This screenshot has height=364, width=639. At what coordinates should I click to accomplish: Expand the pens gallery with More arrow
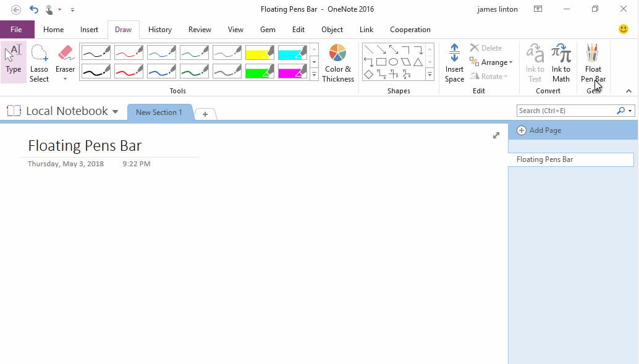(x=314, y=75)
